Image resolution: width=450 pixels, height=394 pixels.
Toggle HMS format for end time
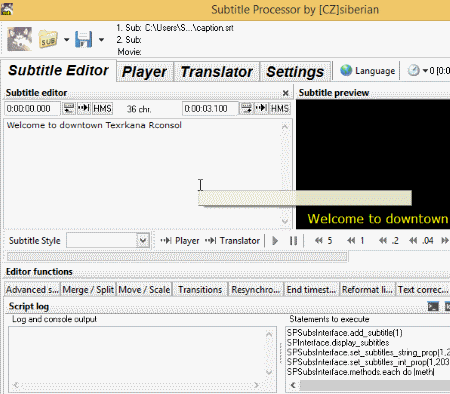pos(280,109)
